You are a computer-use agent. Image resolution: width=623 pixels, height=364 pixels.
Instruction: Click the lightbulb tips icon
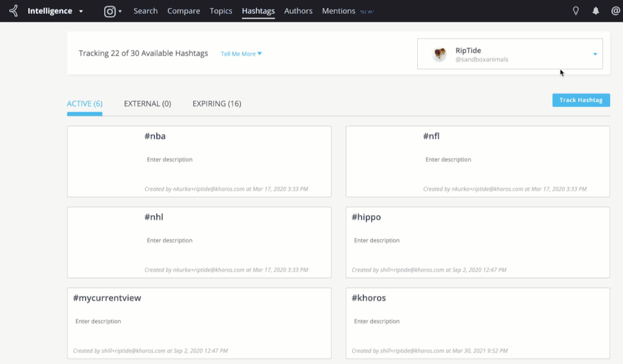[x=576, y=11]
